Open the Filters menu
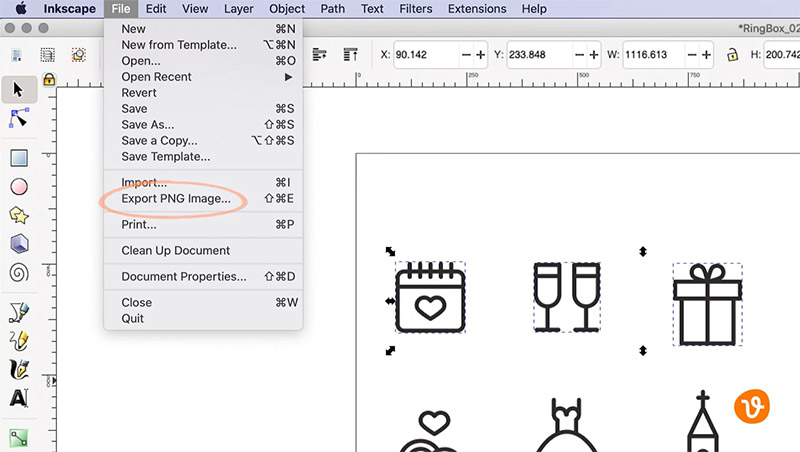This screenshot has height=452, width=800. point(416,9)
